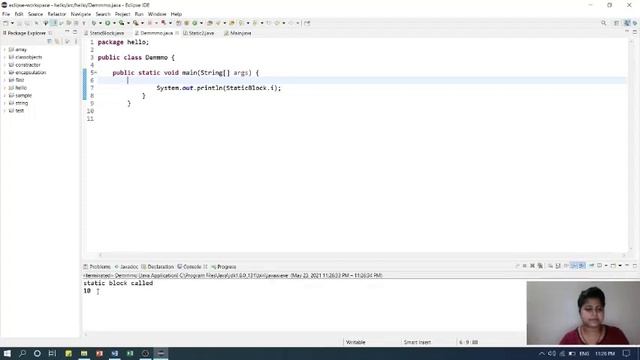Open Package Explorer view menu icon
Screen dimensions: 640x360
pyautogui.click(x=76, y=41)
